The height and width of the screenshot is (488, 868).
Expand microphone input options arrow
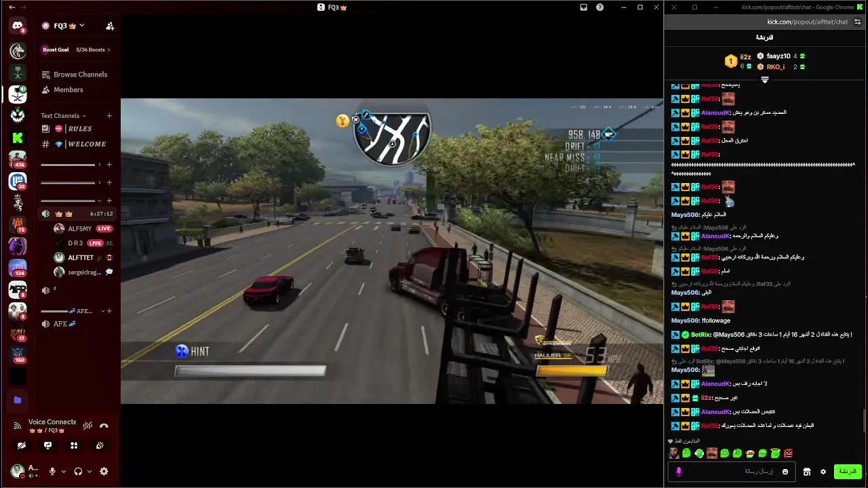64,472
